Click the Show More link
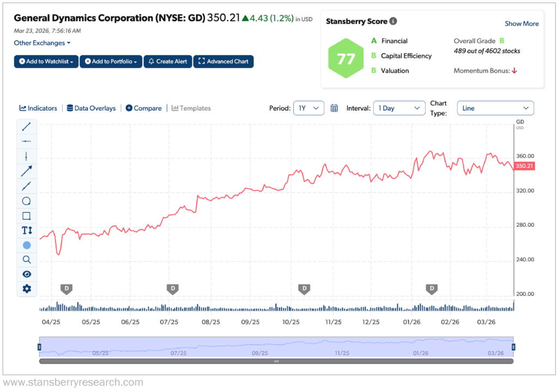 521,23
